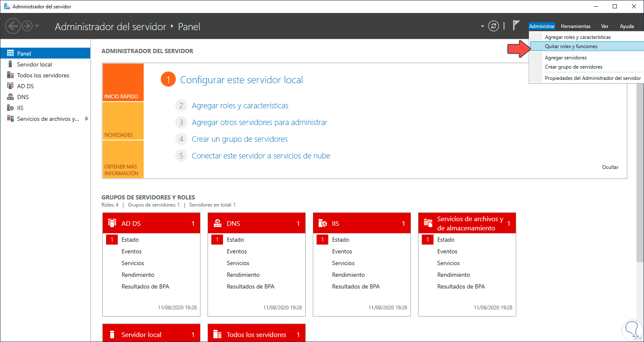Click Eventos in DNS tile
This screenshot has height=342, width=644.
(x=237, y=251)
